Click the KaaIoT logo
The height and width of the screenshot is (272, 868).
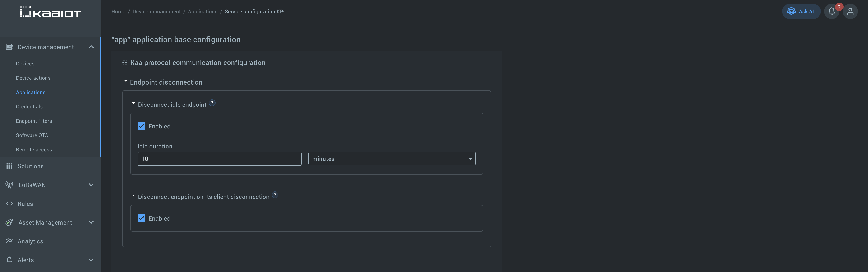[50, 12]
